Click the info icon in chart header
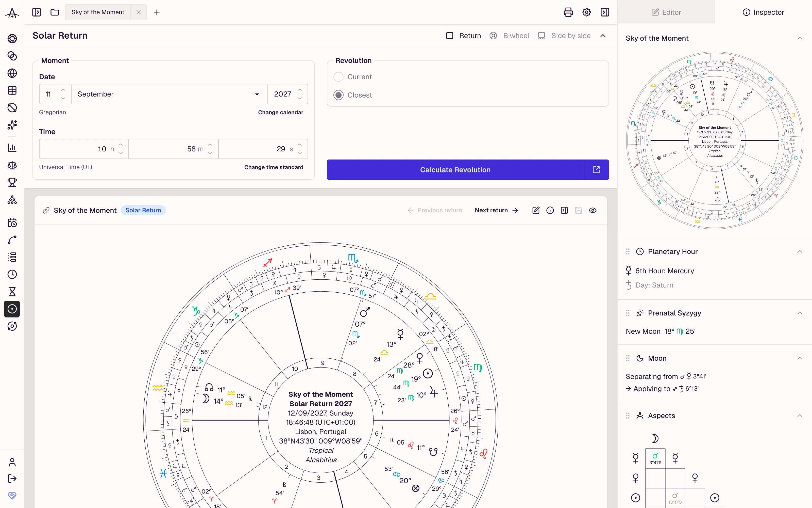The width and height of the screenshot is (812, 508). [x=550, y=210]
